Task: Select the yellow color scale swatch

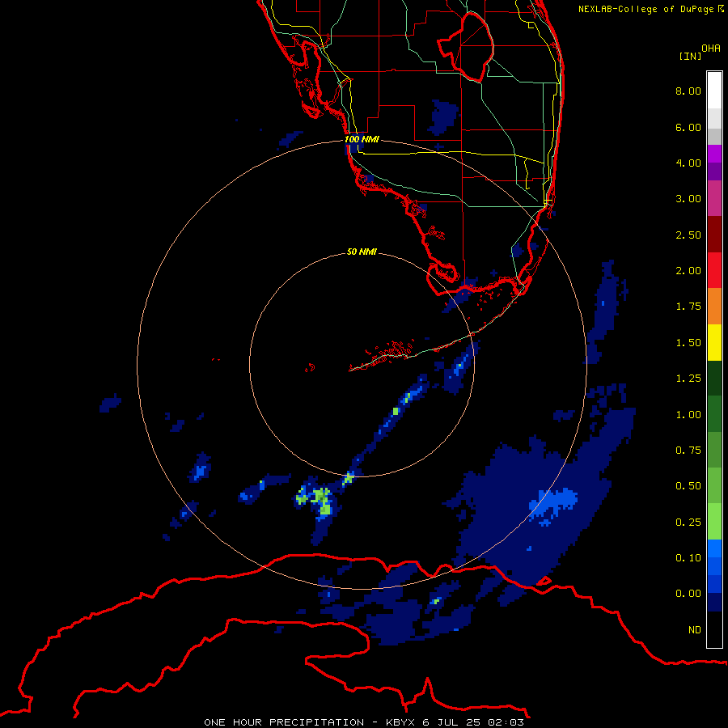Action: click(714, 342)
